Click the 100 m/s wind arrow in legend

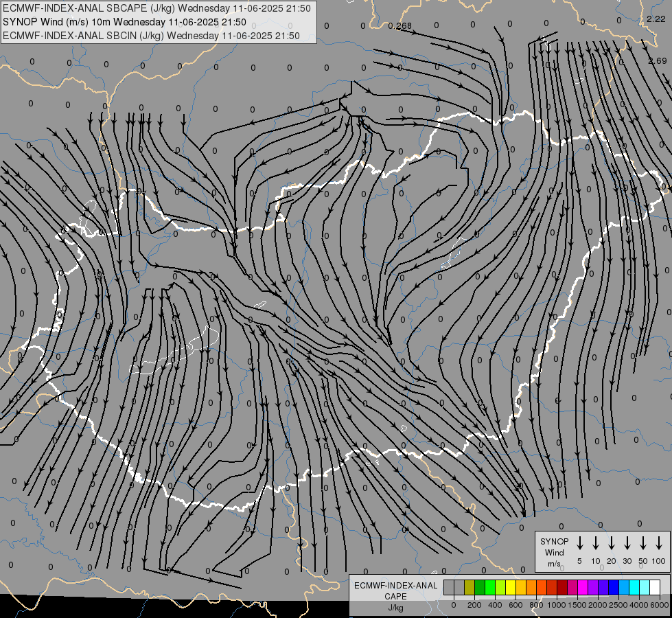pyautogui.click(x=659, y=542)
